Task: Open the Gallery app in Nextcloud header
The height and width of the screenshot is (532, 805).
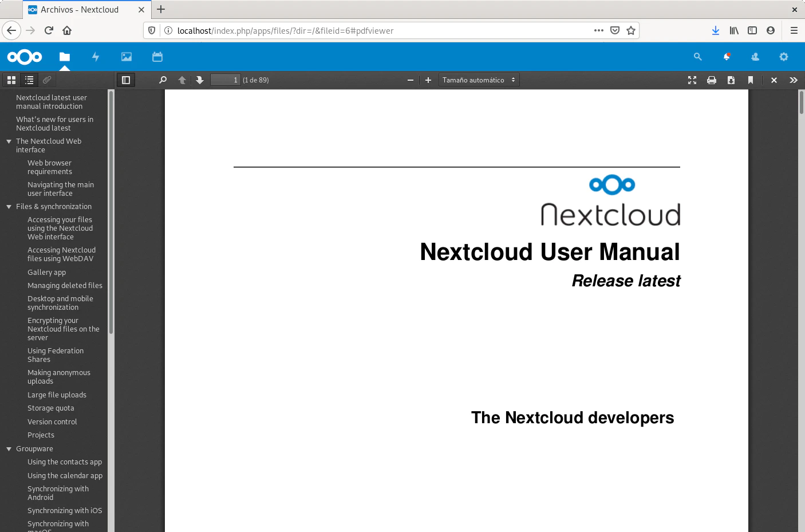Action: (127, 57)
